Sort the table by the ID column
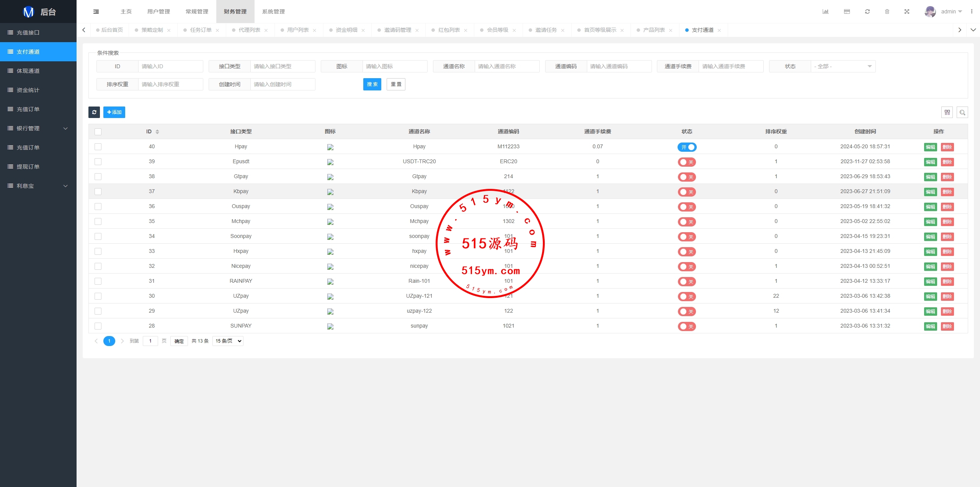The image size is (980, 487). coord(157,132)
